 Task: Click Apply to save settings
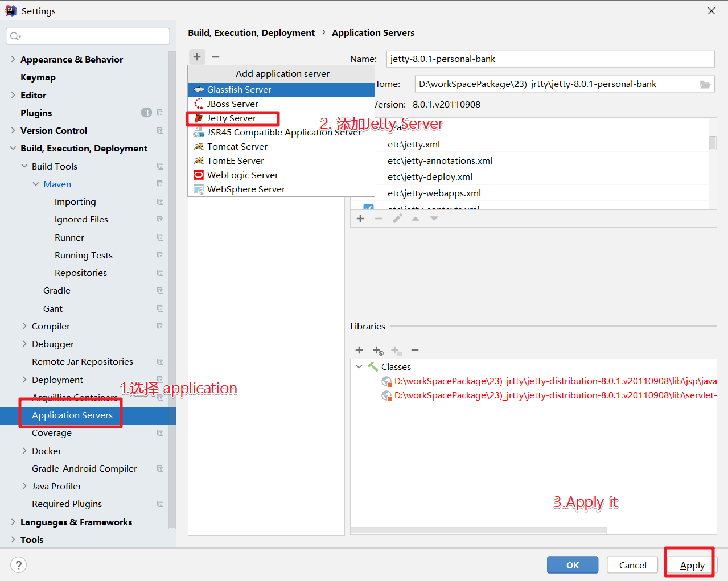click(x=692, y=565)
